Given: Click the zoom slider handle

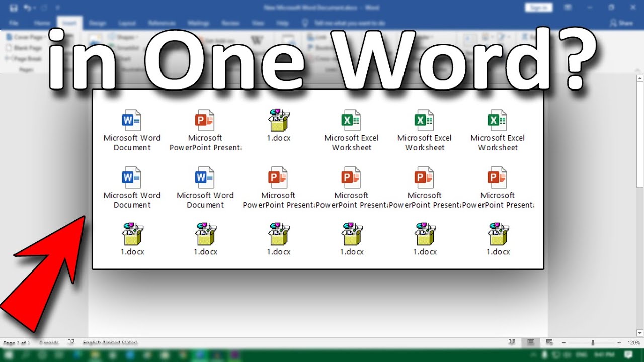Looking at the screenshot, I should point(593,342).
